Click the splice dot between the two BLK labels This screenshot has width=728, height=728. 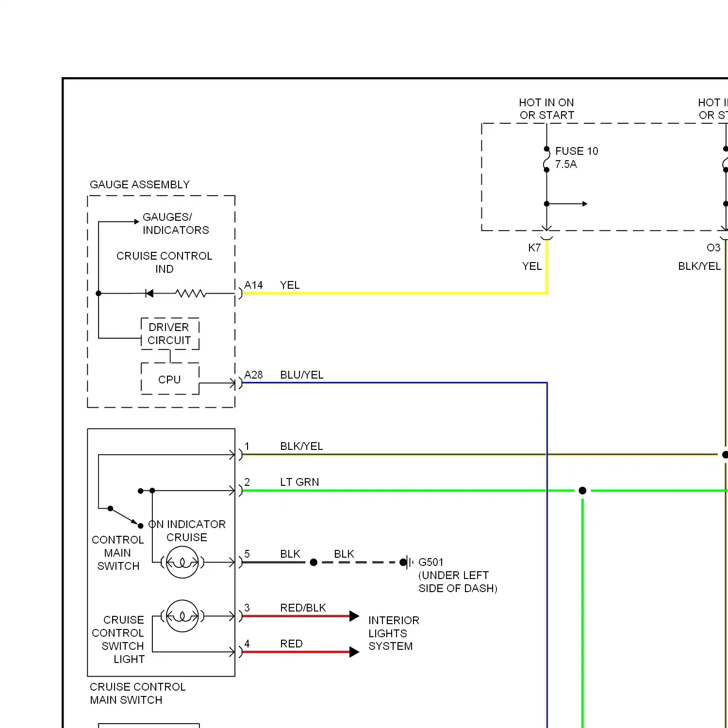314,562
